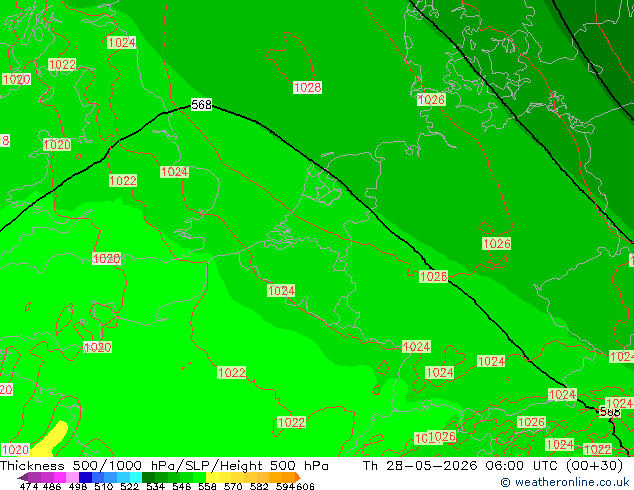Click the '(00+30)' forecast offset text
634x490 pixels.
pos(594,466)
